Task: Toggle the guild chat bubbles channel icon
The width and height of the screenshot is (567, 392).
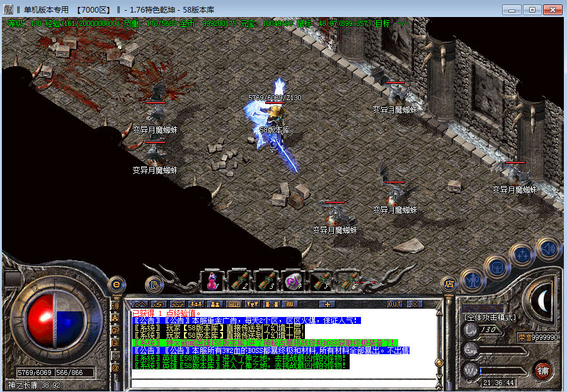Action: tap(115, 330)
